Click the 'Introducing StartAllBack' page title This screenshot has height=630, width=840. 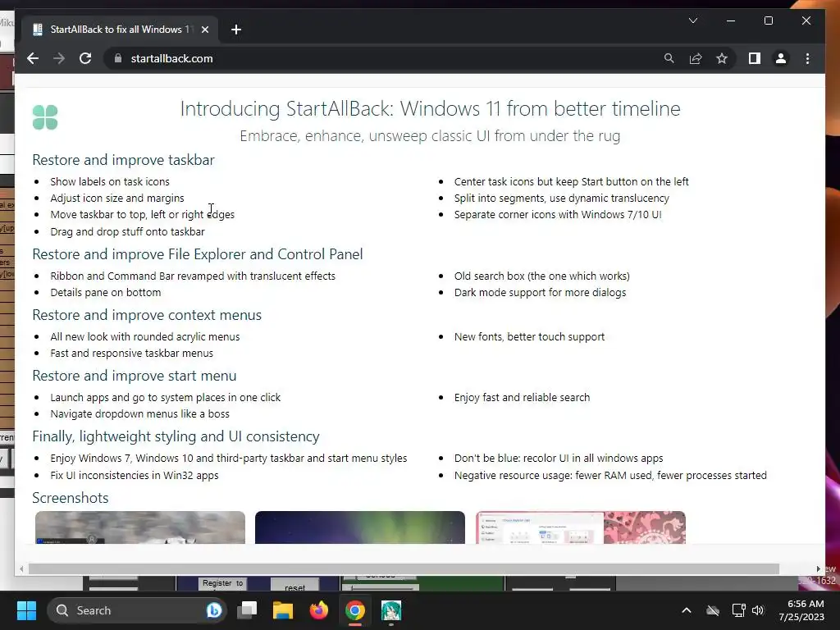point(430,109)
